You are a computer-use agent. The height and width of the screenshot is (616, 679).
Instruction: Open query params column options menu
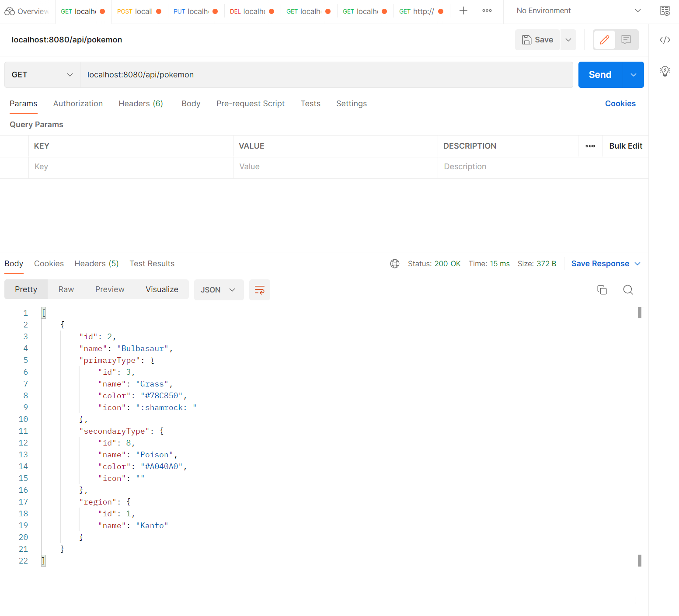coord(590,146)
